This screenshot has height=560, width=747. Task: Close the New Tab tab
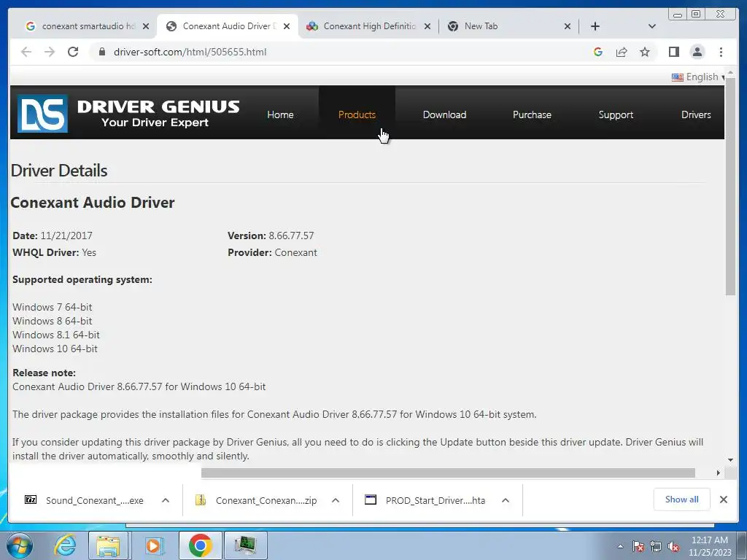point(568,26)
